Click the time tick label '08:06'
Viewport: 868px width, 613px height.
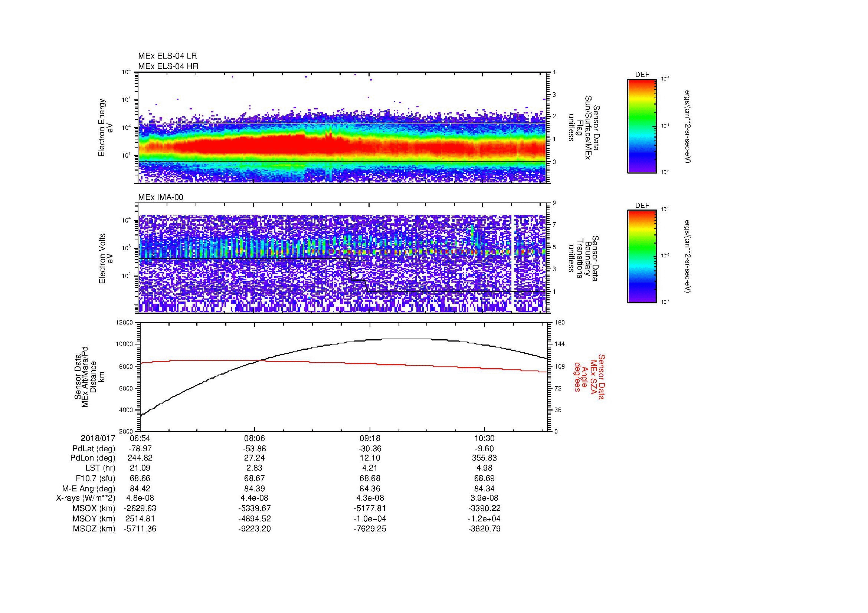tap(255, 438)
